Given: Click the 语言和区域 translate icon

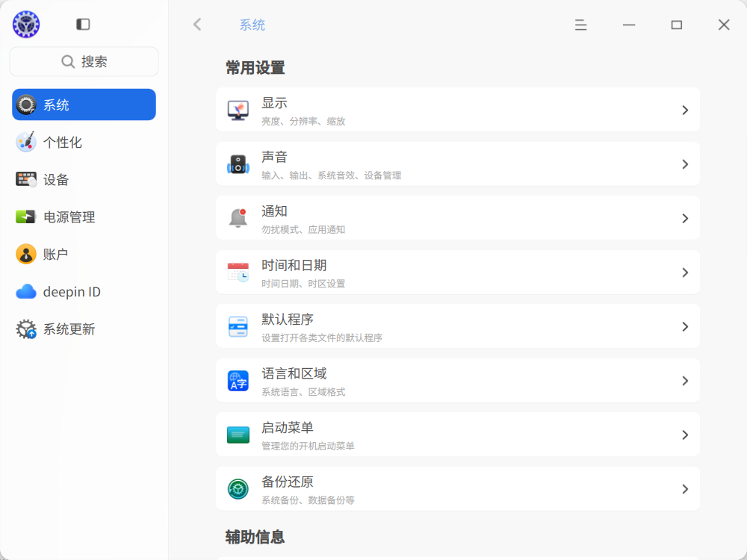Looking at the screenshot, I should click(x=238, y=381).
